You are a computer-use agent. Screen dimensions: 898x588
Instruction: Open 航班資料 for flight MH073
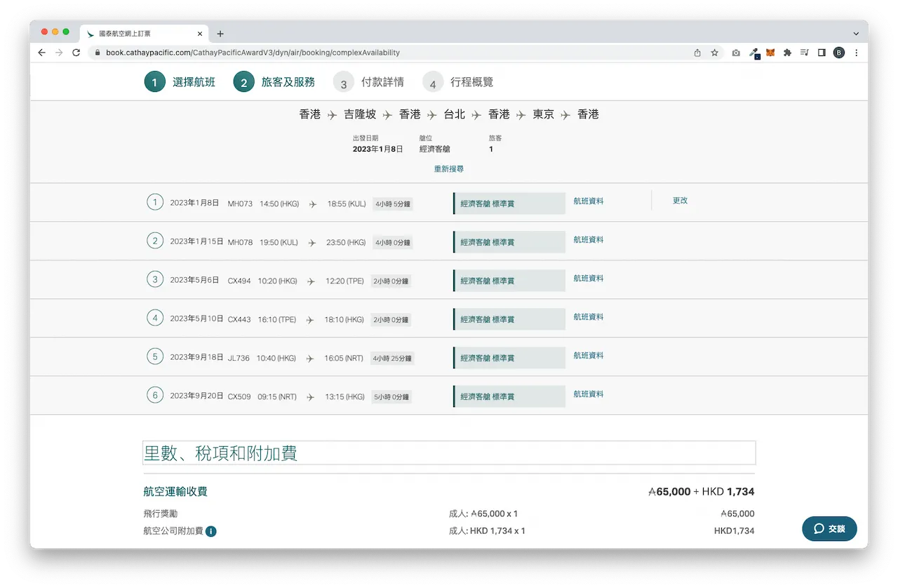(x=589, y=201)
